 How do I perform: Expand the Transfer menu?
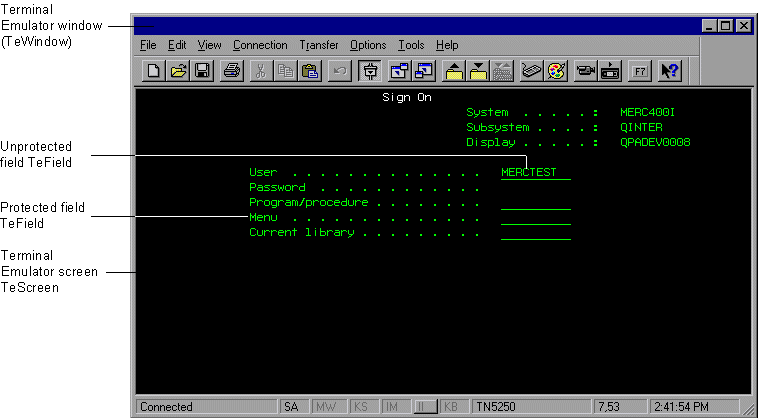[x=319, y=45]
